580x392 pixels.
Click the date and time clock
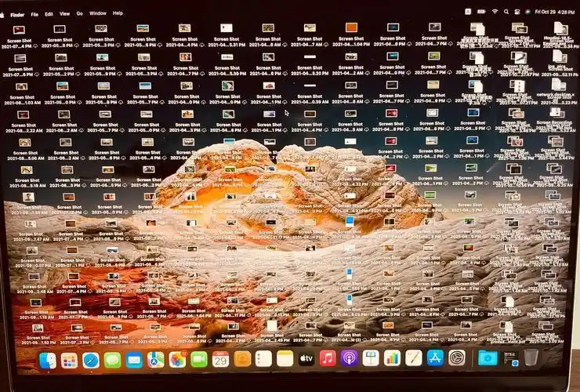pos(554,12)
